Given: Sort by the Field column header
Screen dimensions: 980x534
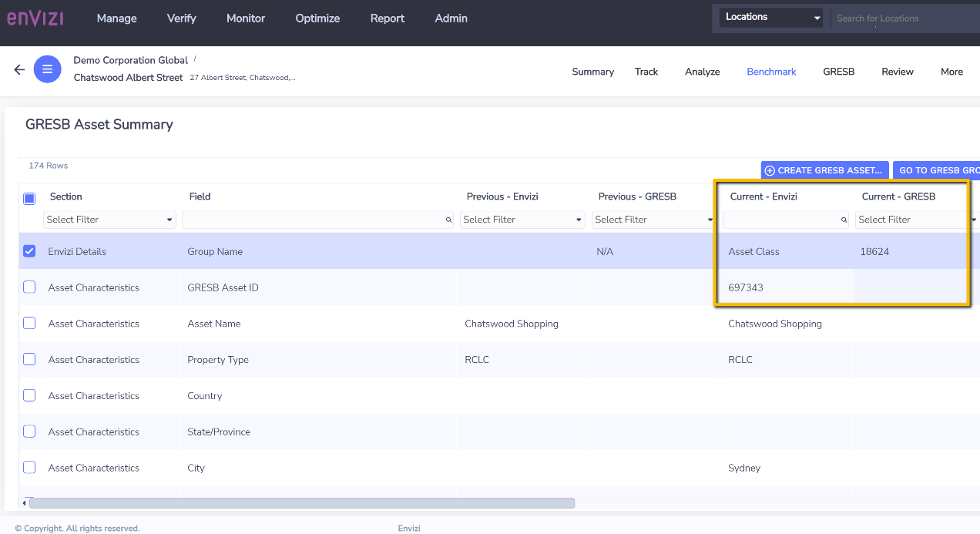Looking at the screenshot, I should click(x=200, y=196).
